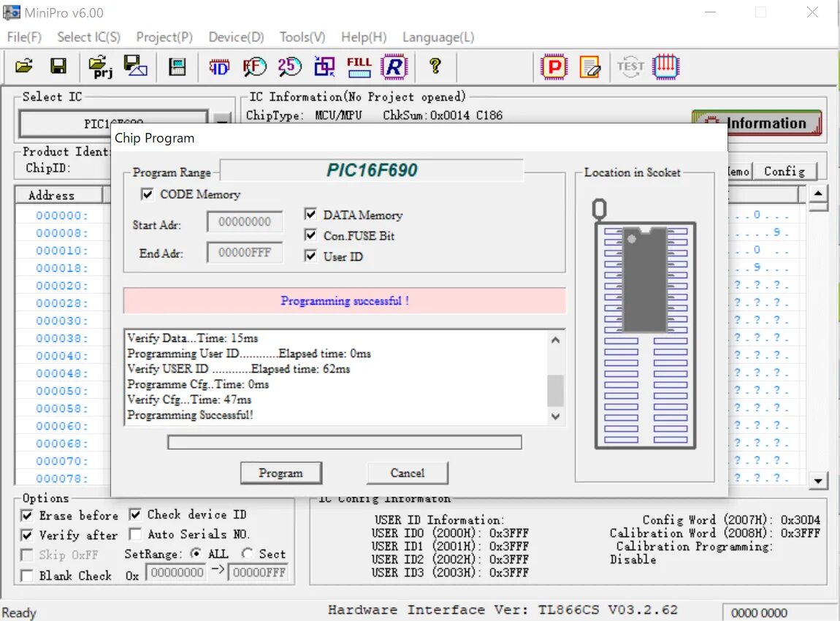
Task: Click the 'Verify Cfg...Time: 47ms' log line
Action: (190, 399)
